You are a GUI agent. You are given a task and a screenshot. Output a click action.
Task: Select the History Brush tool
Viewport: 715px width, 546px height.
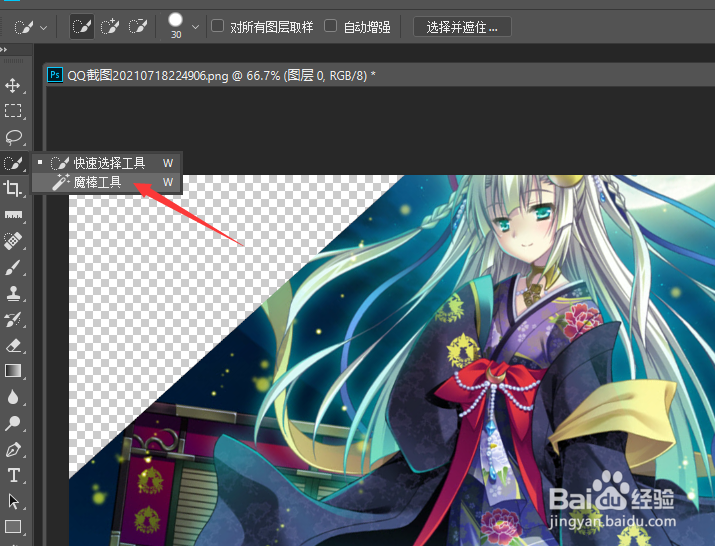13,319
